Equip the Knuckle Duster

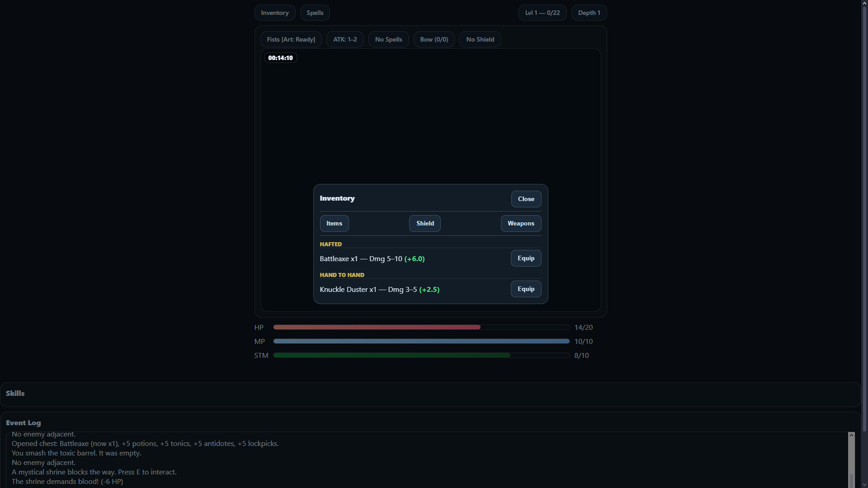(x=526, y=289)
